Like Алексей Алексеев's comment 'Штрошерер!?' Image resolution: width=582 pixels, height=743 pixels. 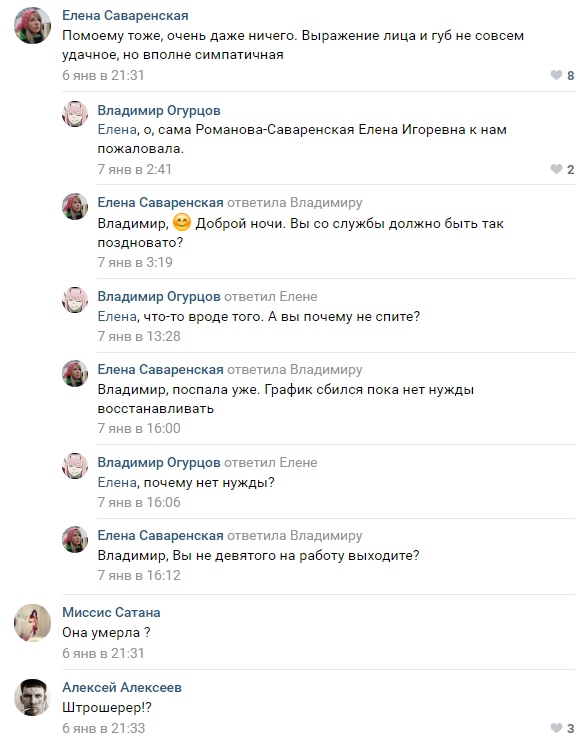562,727
